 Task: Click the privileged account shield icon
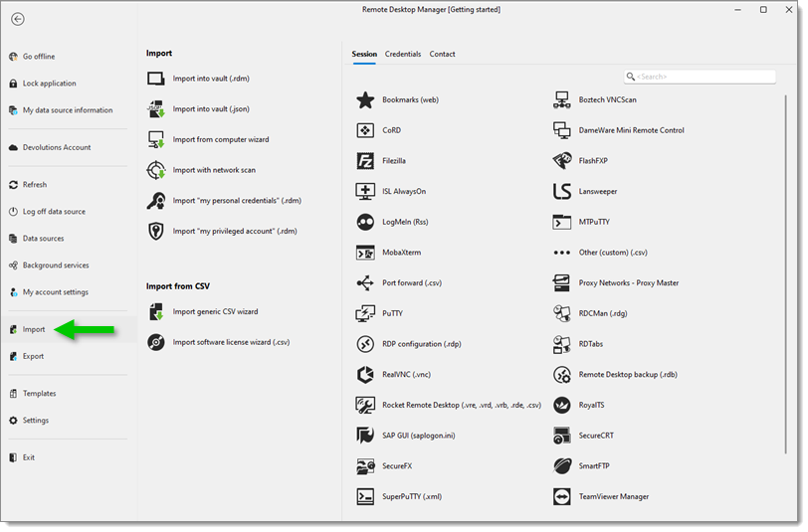155,232
